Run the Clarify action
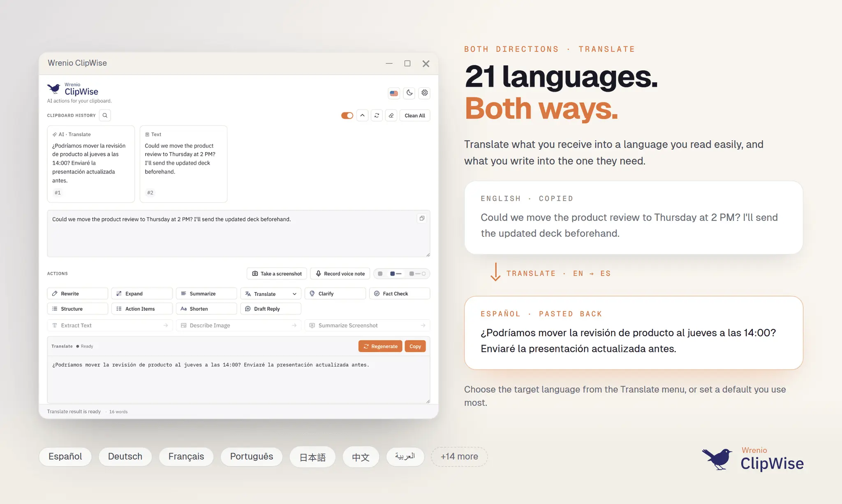Image resolution: width=842 pixels, height=504 pixels. pos(335,294)
